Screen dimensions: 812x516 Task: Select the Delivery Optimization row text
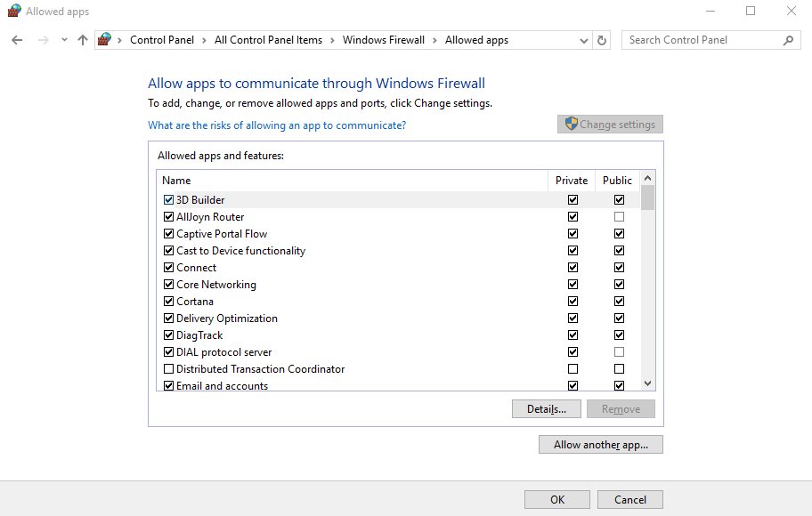pos(227,318)
